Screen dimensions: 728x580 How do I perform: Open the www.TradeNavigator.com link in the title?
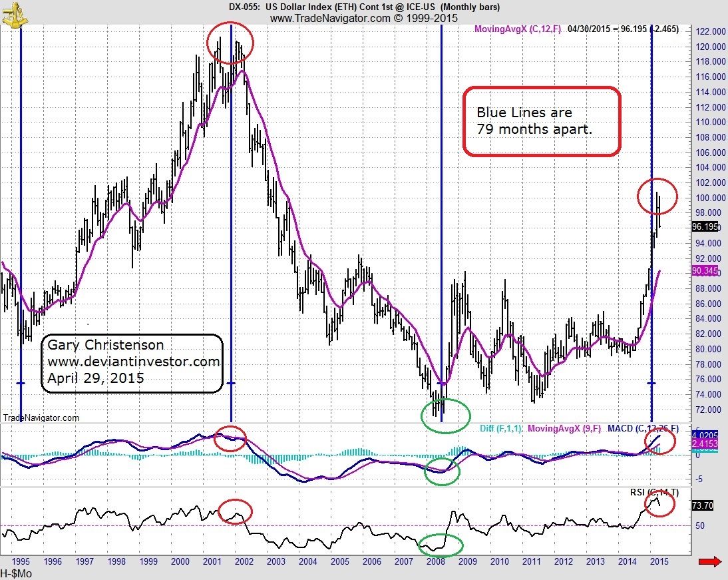point(329,18)
